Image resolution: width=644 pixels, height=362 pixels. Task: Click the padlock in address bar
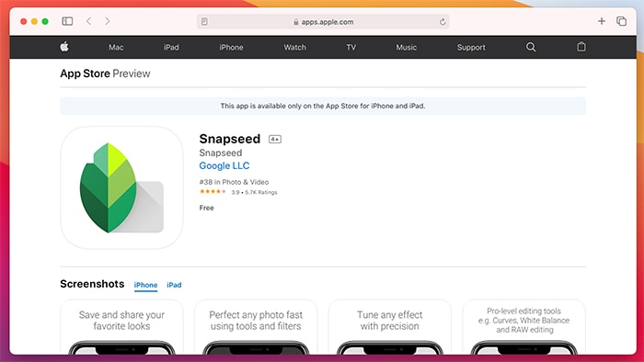point(295,22)
